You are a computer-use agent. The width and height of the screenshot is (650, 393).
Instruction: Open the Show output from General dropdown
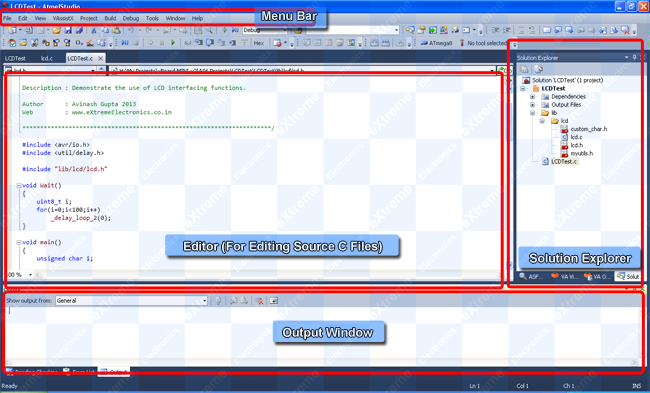131,301
